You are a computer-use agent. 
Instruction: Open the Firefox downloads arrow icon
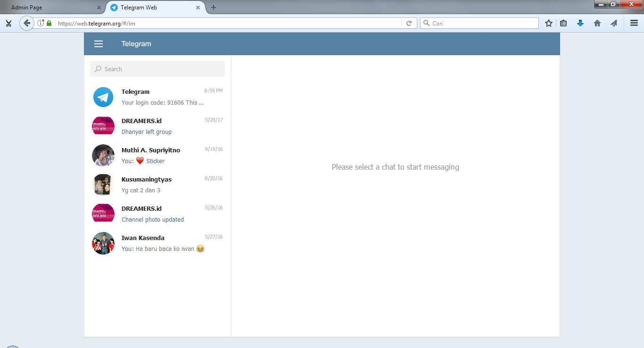point(580,23)
